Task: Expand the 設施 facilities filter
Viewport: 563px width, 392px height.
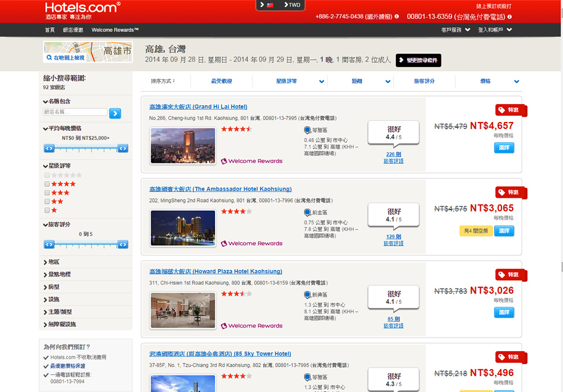Action: 52,299
